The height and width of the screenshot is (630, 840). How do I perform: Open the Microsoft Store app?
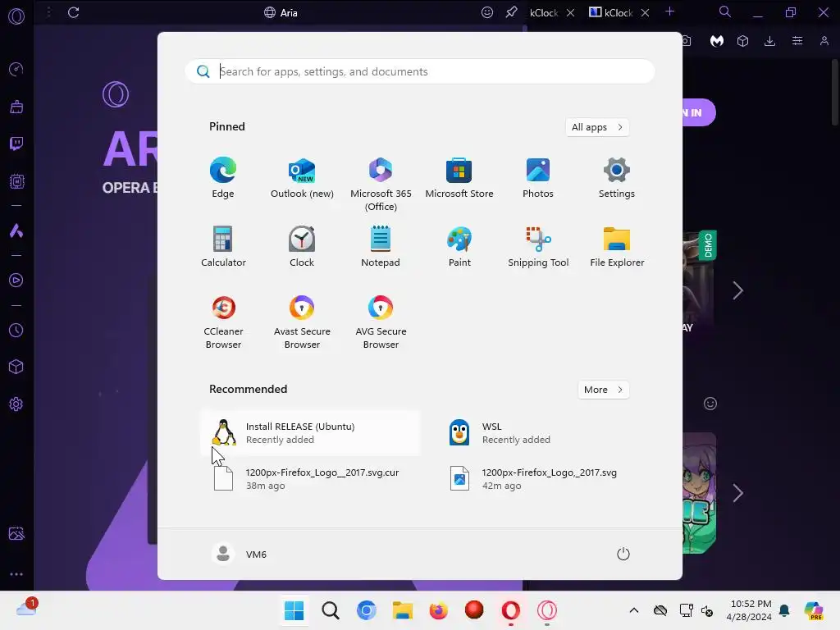[x=459, y=178]
